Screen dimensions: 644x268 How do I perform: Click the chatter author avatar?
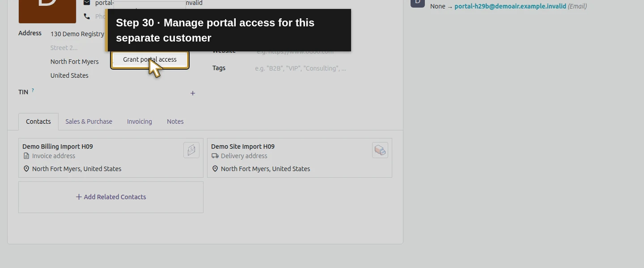pyautogui.click(x=418, y=3)
